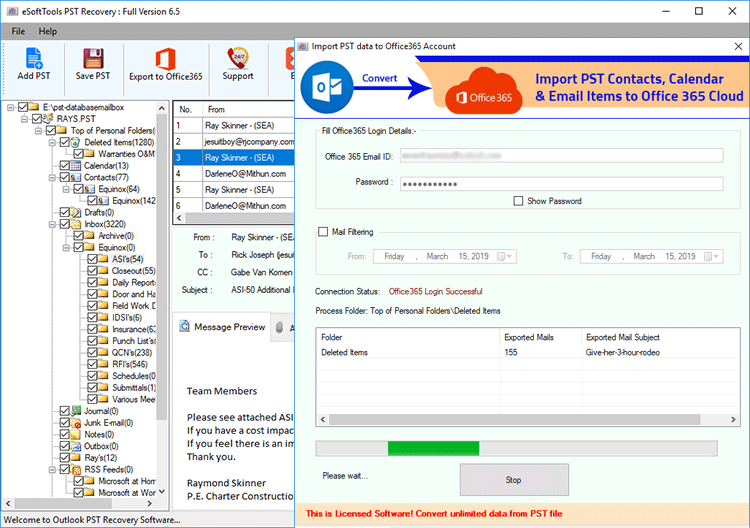The height and width of the screenshot is (528, 750).
Task: Click the Calendar(13) folder icon
Action: pyautogui.click(x=76, y=165)
